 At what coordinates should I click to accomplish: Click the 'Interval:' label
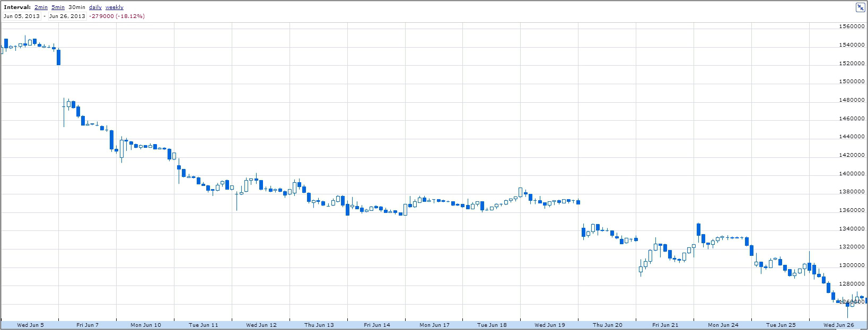(x=17, y=7)
